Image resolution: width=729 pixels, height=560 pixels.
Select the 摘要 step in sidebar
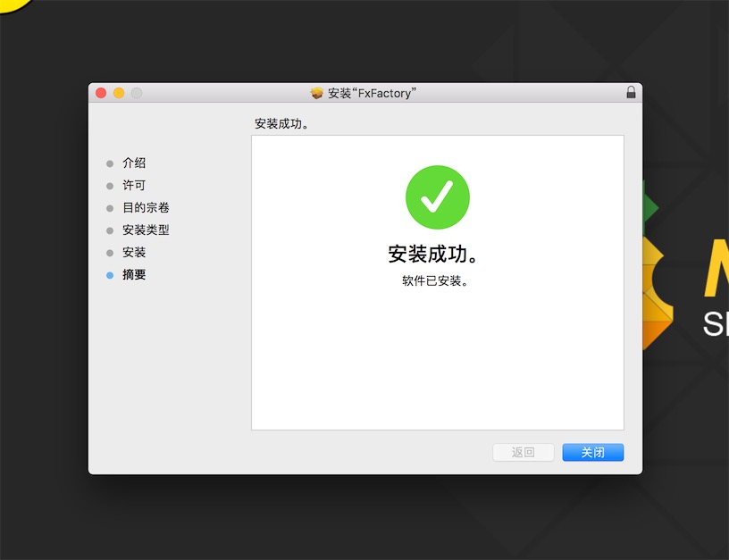[134, 275]
